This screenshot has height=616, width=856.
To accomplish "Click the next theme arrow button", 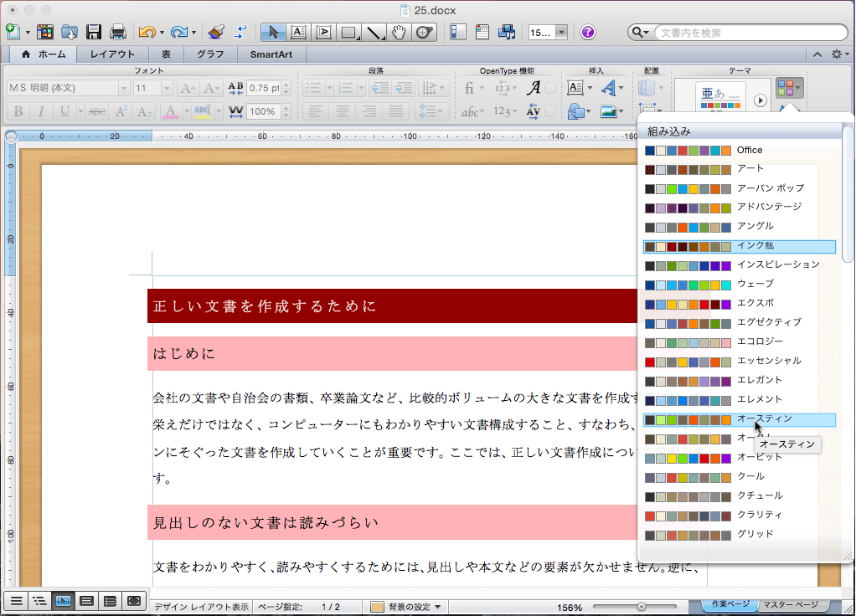I will pos(760,100).
